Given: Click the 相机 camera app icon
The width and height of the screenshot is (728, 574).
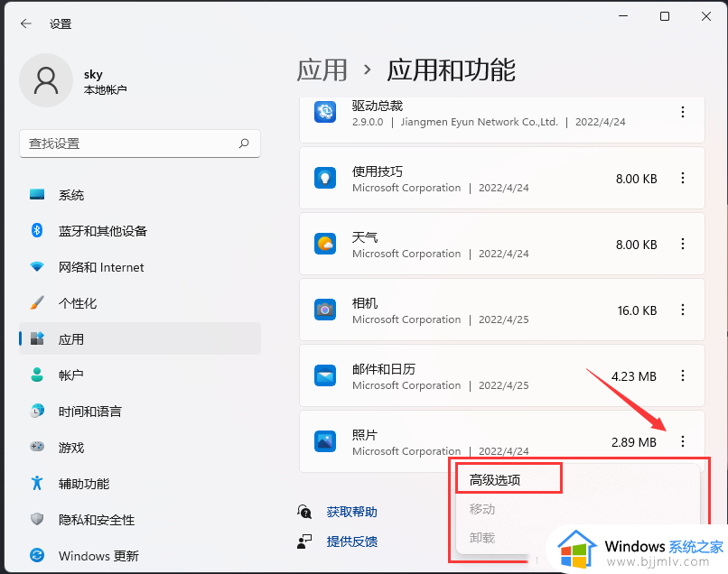Looking at the screenshot, I should click(325, 310).
